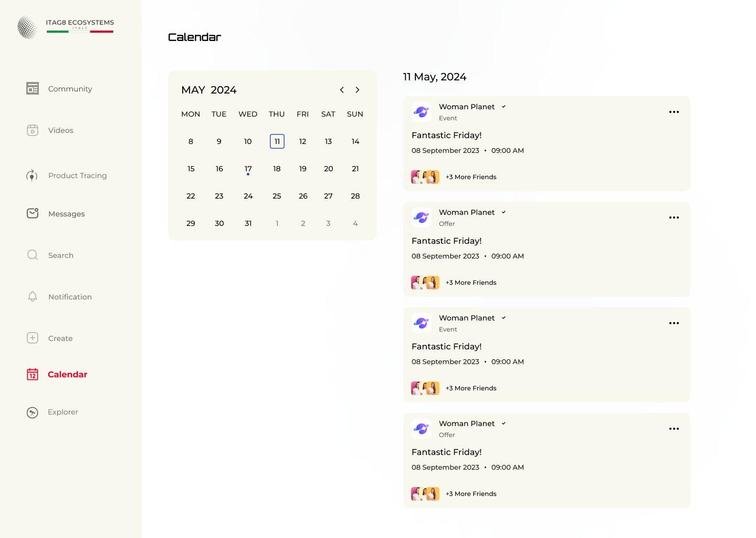Open Messages via its envelope icon
This screenshot has width=756, height=538.
33,213
